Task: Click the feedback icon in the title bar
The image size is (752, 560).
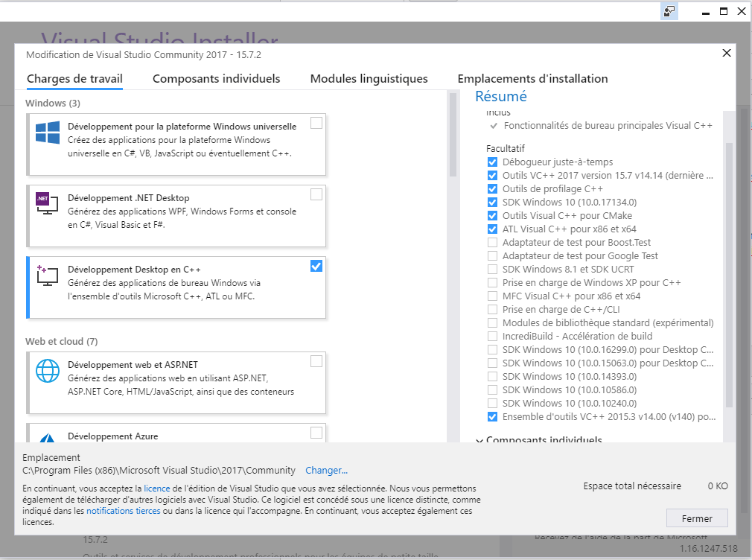Action: [669, 11]
